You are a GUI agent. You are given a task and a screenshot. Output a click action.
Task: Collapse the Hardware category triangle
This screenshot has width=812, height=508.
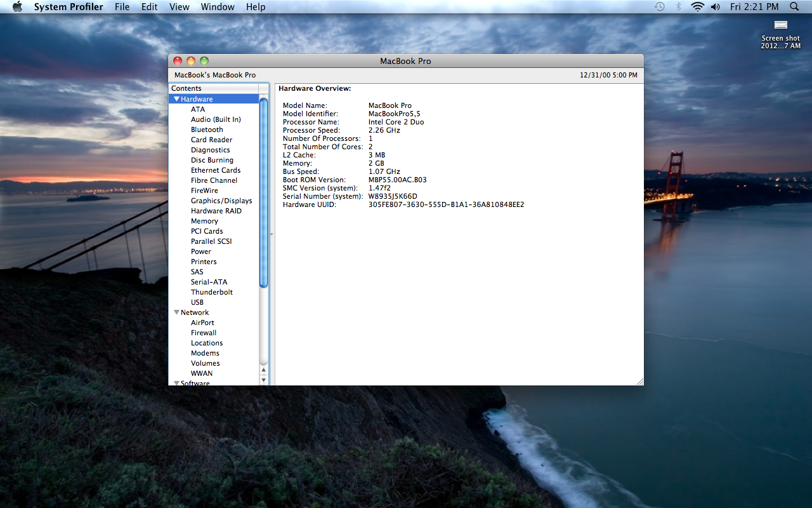pyautogui.click(x=176, y=99)
